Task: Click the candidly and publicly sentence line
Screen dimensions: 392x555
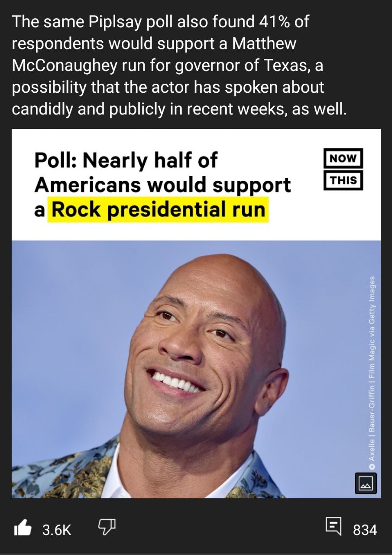Action: tap(179, 108)
